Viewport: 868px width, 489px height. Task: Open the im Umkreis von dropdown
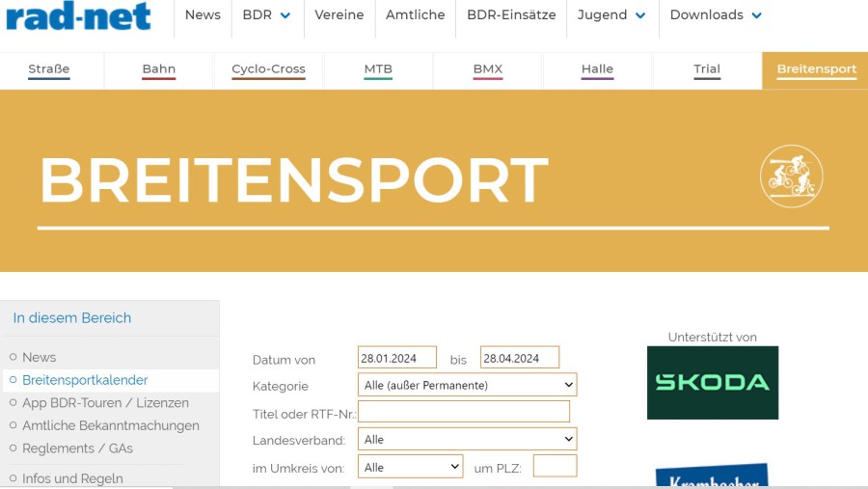pyautogui.click(x=410, y=467)
